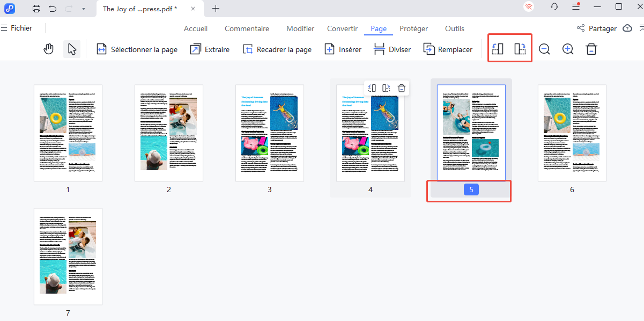The image size is (644, 321).
Task: Undo the last action
Action: coord(51,9)
